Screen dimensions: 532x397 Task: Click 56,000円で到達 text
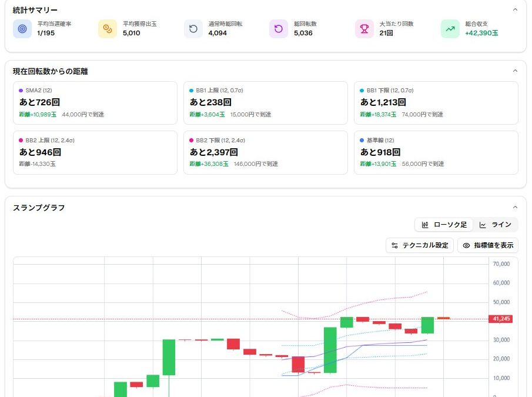click(423, 164)
